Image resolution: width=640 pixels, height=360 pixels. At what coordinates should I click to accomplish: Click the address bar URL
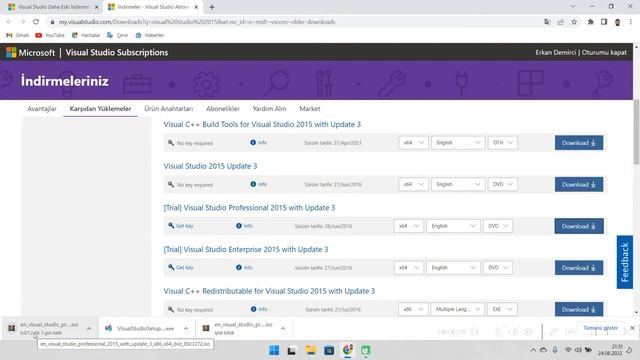coord(197,22)
